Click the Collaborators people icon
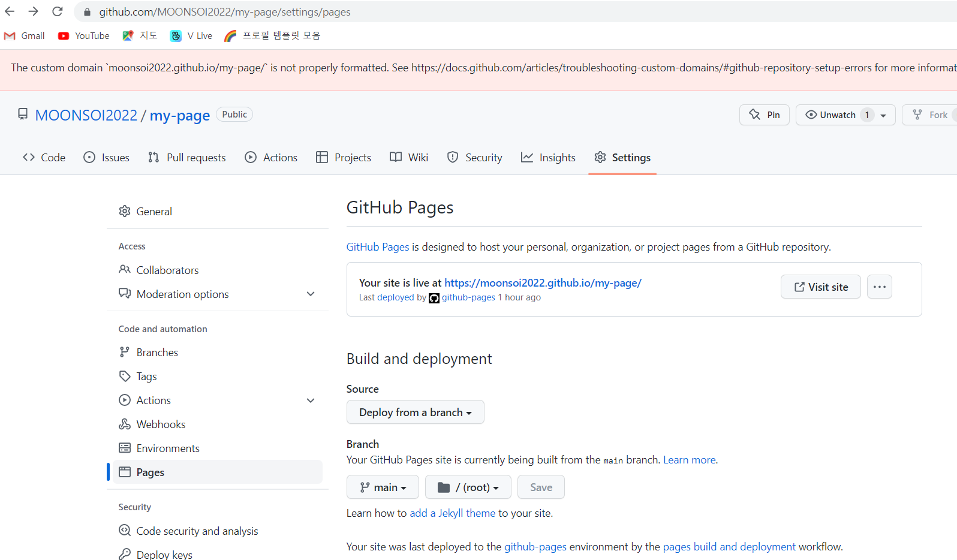 pos(125,270)
